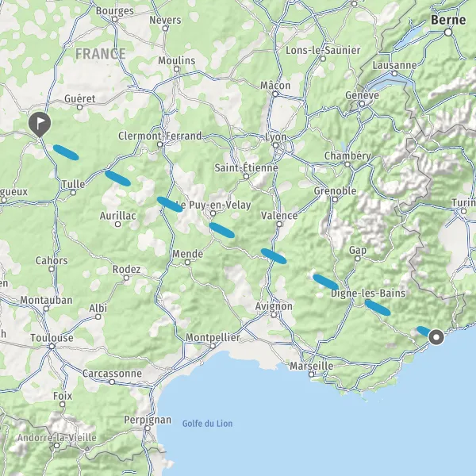
Task: Click the route dash above Digne-les-Bains
Action: tap(326, 282)
